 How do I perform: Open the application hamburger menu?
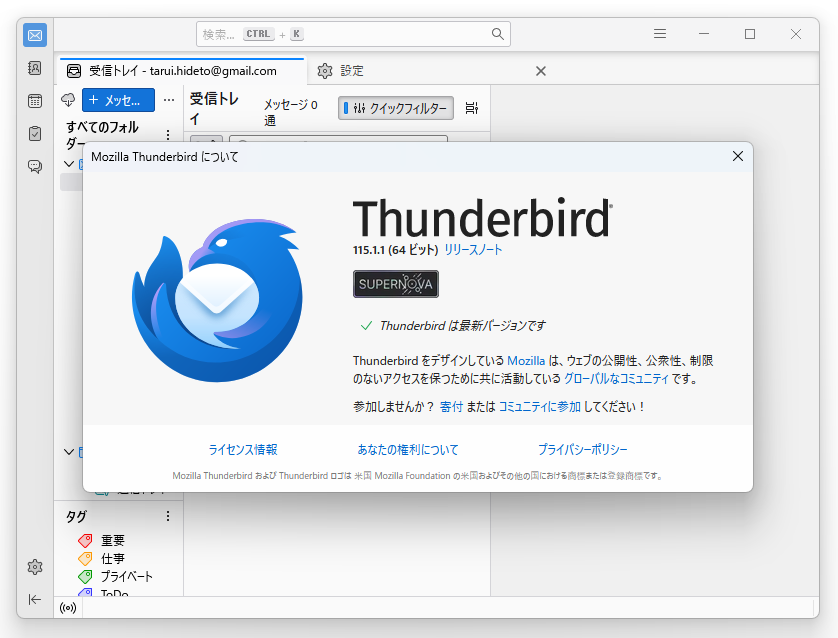(x=660, y=33)
